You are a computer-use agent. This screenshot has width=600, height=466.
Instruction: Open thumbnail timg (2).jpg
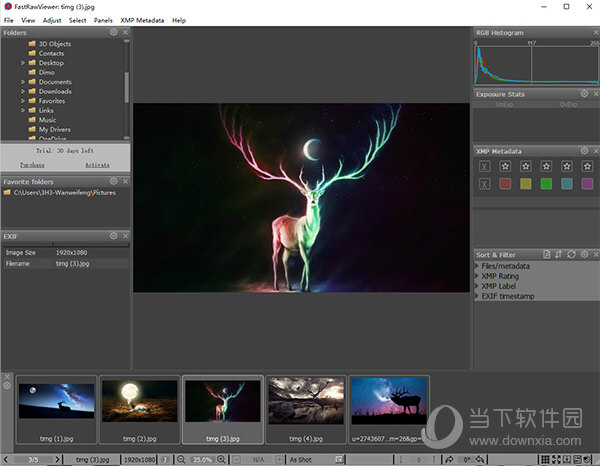point(140,409)
